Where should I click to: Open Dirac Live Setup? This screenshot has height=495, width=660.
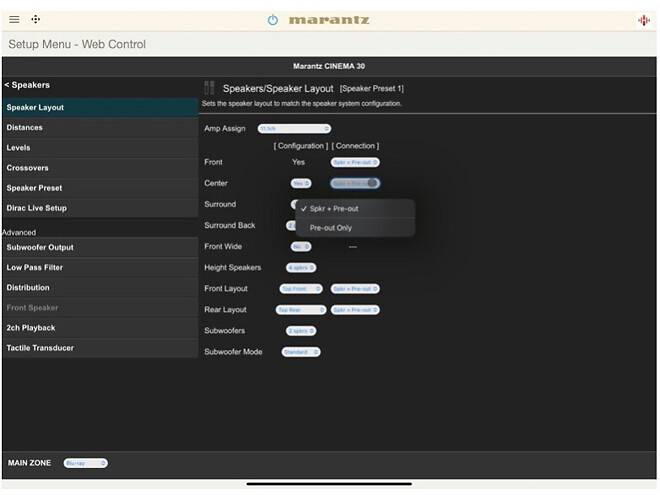click(37, 208)
